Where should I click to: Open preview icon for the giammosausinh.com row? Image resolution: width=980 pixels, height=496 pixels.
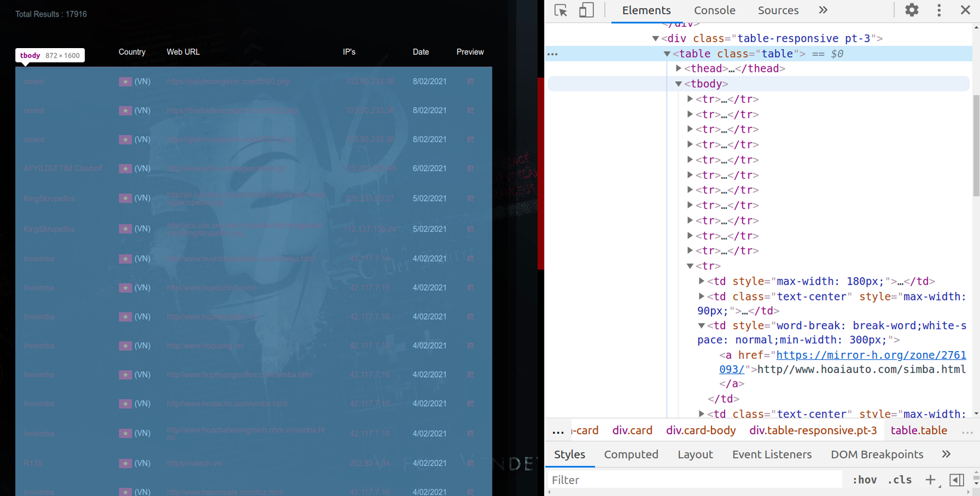coord(470,140)
